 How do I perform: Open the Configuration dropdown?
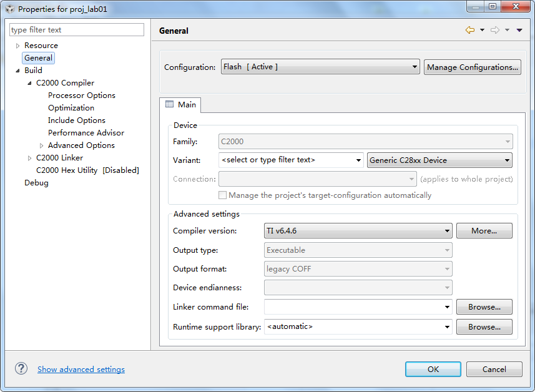(x=320, y=67)
